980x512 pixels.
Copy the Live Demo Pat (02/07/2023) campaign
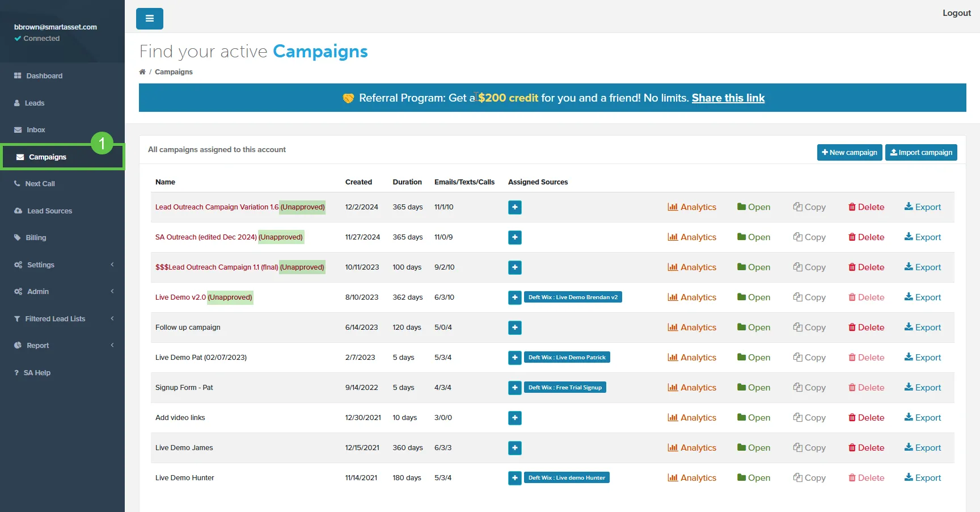tap(809, 358)
